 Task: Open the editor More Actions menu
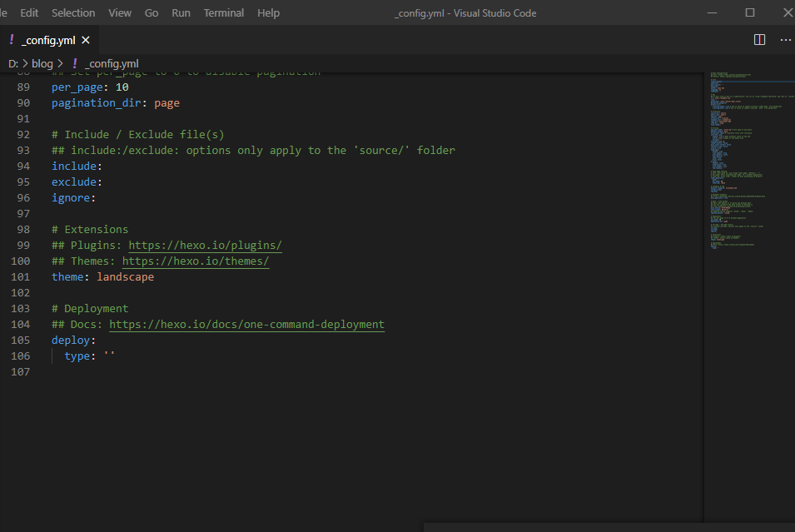tap(785, 40)
